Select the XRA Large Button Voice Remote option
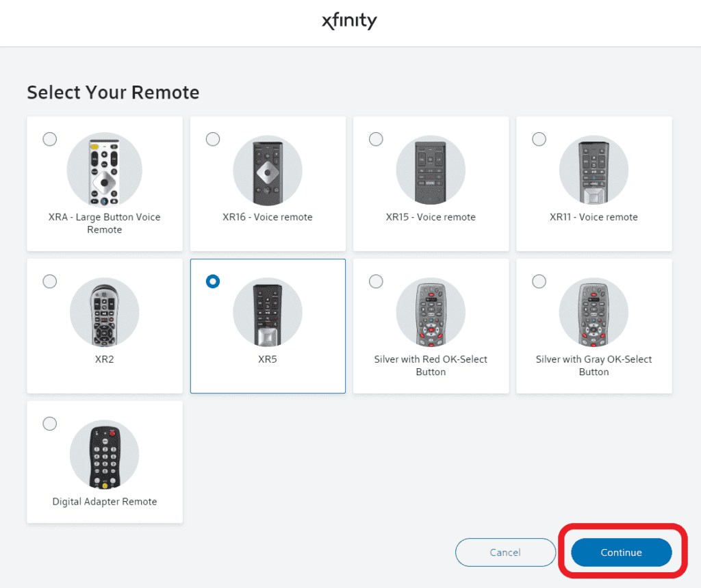701x588 pixels. 49,139
